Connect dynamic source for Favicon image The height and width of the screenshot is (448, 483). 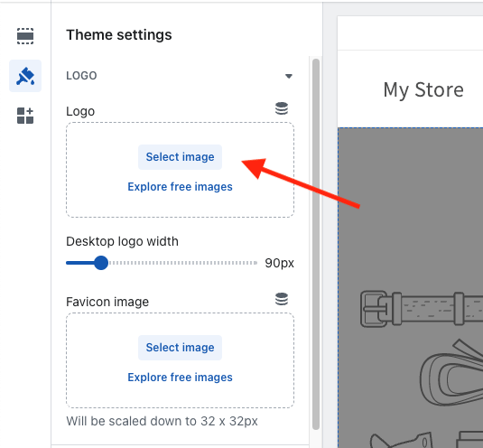click(282, 299)
